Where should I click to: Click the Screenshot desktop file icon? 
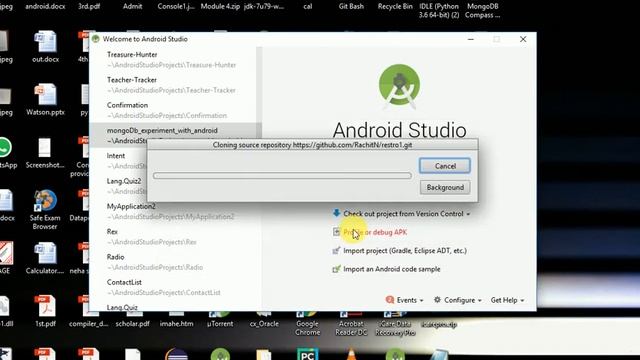coord(45,148)
